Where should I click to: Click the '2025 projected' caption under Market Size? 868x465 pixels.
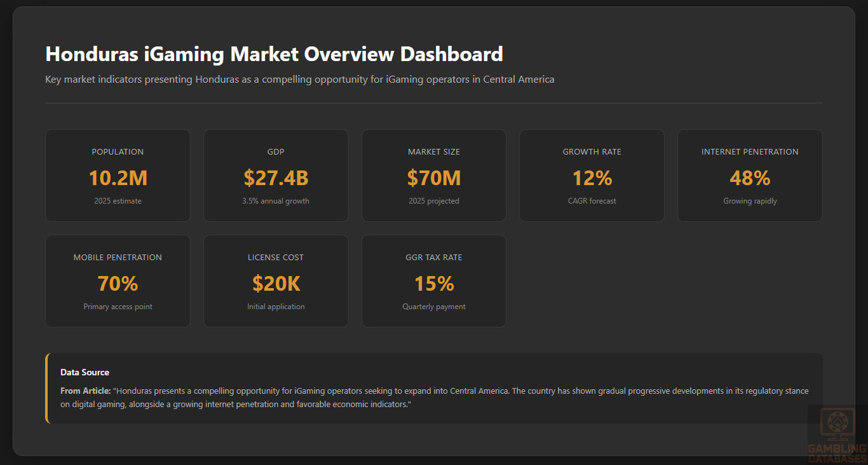[x=434, y=201]
